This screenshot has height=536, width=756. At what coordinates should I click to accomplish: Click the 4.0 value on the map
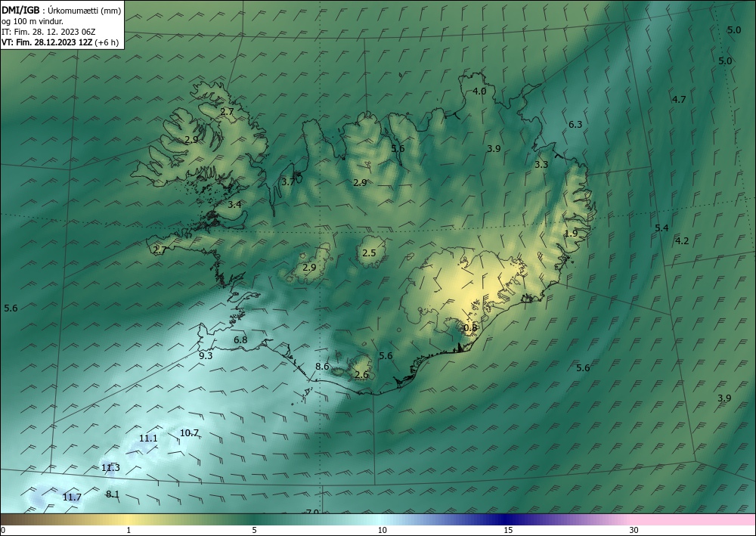tap(479, 91)
